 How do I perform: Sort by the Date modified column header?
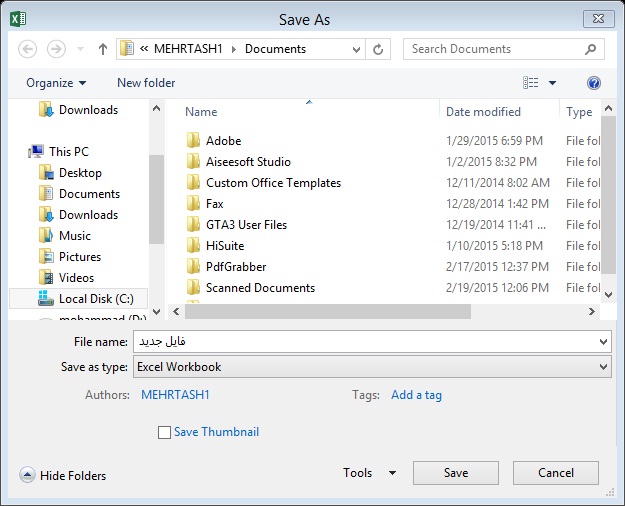pos(483,112)
